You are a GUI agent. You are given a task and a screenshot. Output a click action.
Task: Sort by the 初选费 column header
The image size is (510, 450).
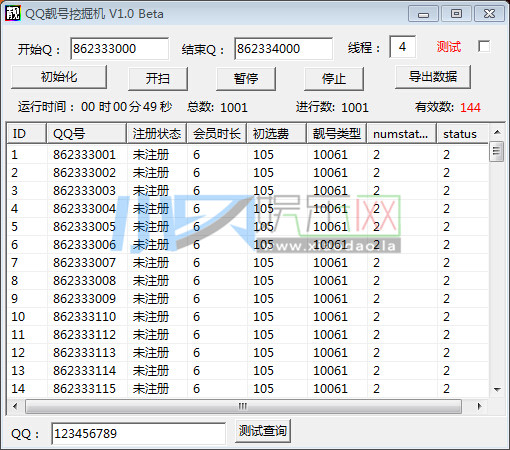pyautogui.click(x=277, y=134)
